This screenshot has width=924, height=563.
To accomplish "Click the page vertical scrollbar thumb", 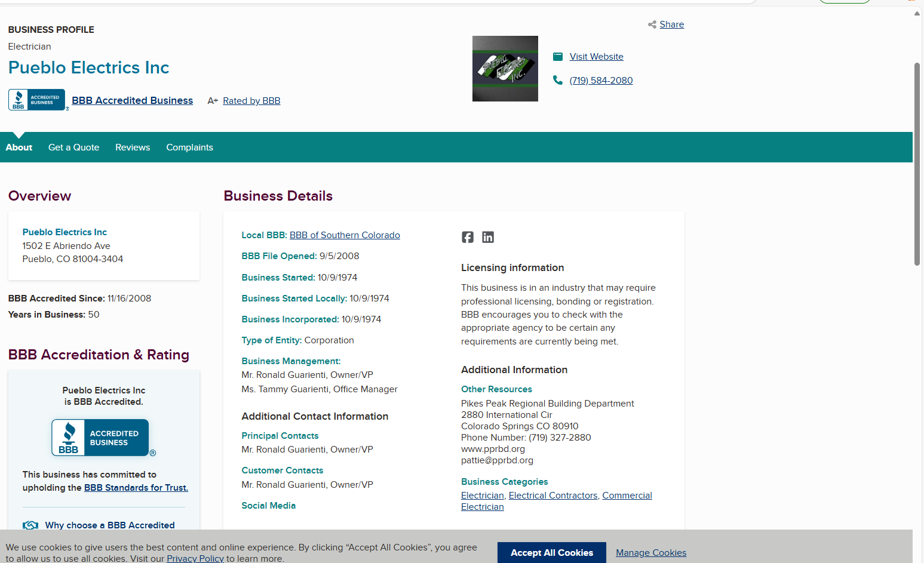I will tap(917, 164).
